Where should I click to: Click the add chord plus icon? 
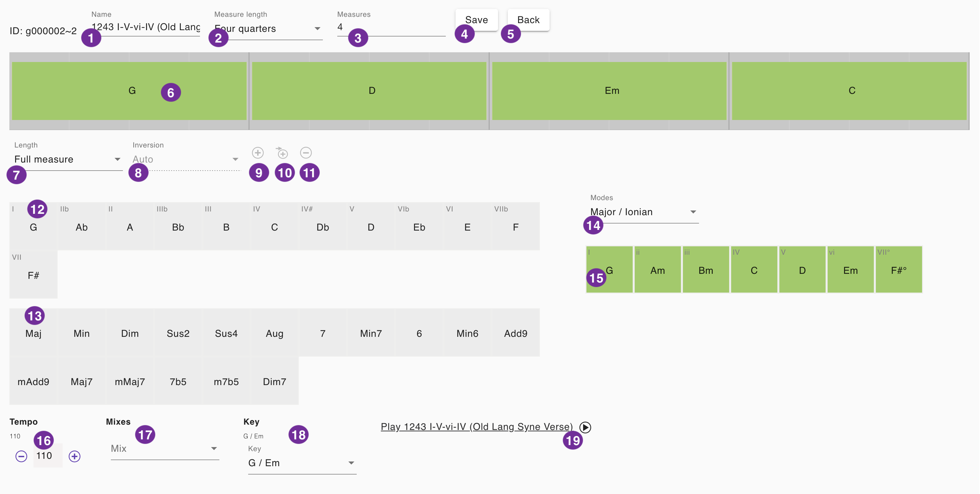258,153
